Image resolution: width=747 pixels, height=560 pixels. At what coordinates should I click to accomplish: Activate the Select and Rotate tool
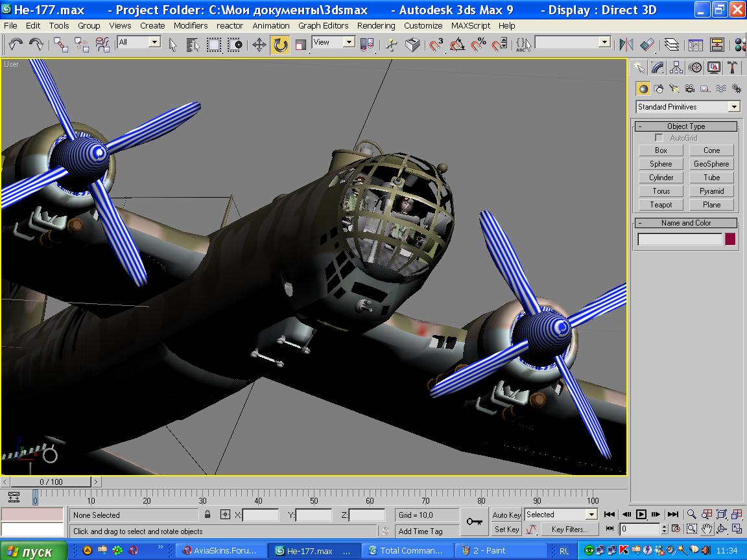[x=280, y=45]
